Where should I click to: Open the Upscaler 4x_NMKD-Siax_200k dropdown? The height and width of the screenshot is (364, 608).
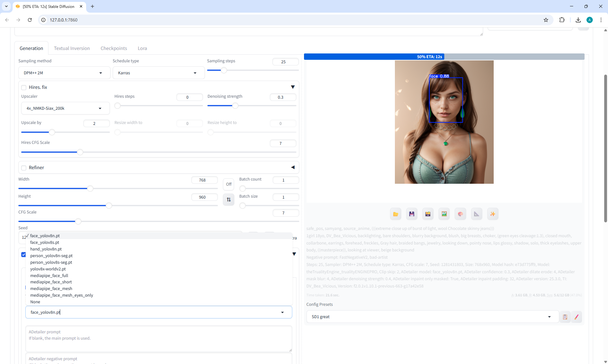[x=65, y=108]
